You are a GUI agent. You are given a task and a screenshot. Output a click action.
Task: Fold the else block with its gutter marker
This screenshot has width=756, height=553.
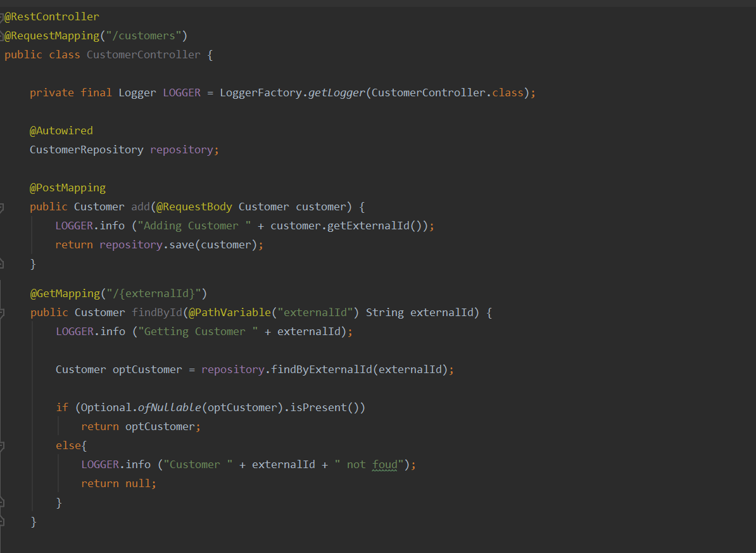pyautogui.click(x=1, y=447)
